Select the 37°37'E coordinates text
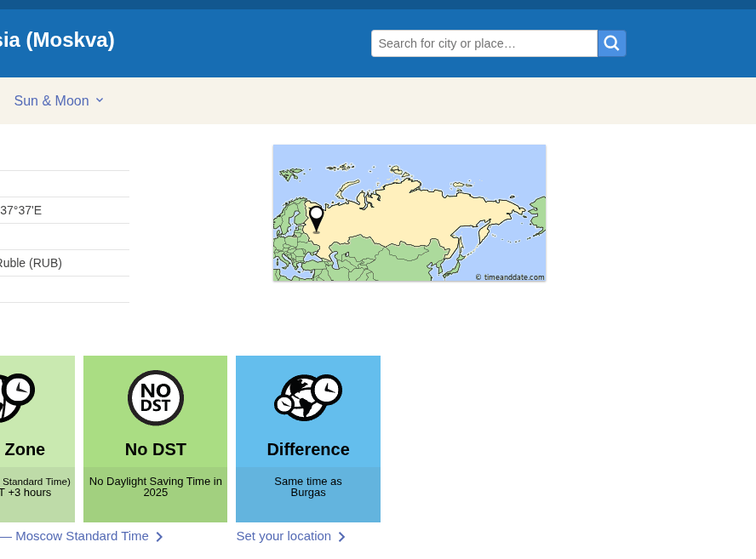The image size is (756, 559). [20, 211]
